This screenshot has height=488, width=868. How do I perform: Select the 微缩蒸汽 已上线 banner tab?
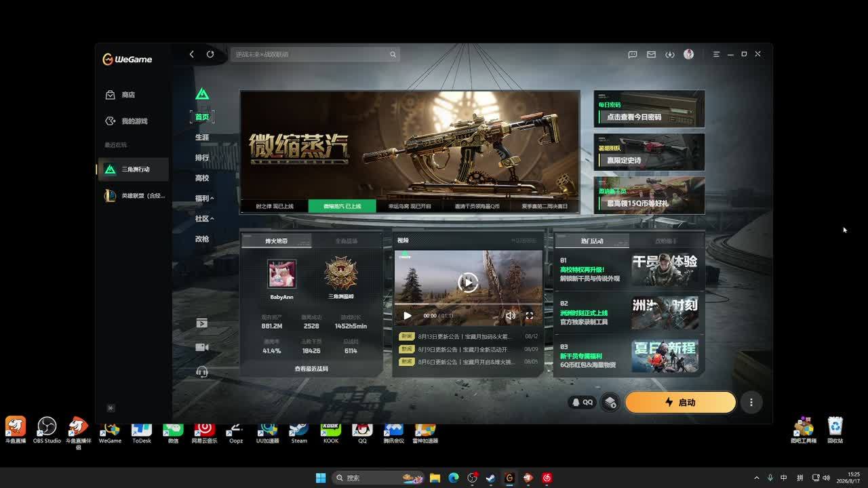click(342, 206)
